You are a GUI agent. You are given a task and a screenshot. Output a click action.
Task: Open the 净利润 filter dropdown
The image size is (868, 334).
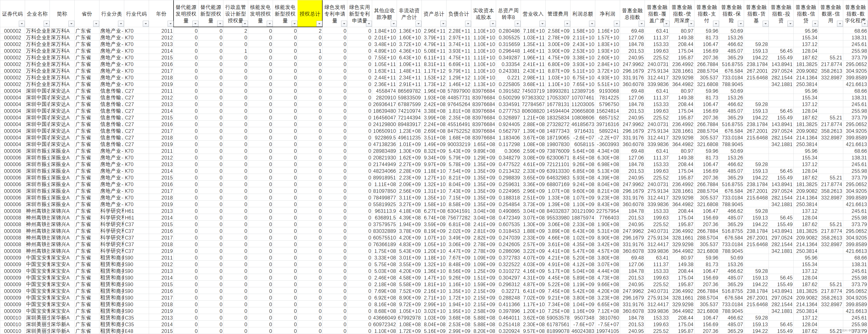tap(617, 24)
